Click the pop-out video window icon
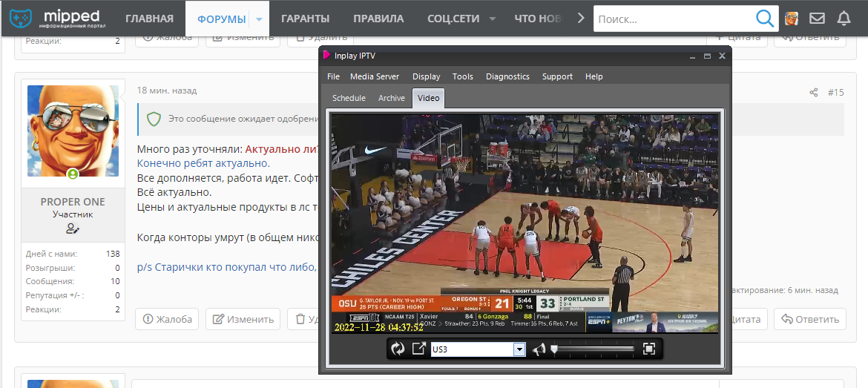 (x=418, y=349)
